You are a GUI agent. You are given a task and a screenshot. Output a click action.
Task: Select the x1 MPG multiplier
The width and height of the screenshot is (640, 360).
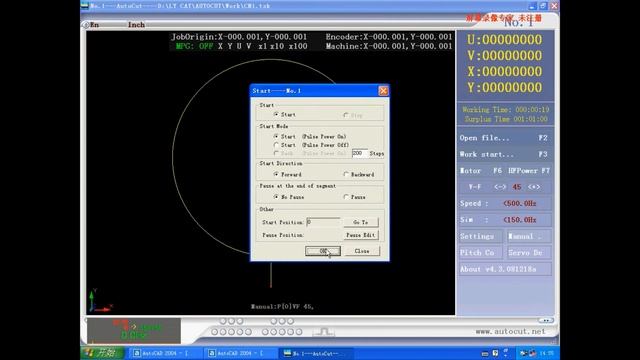coord(262,46)
